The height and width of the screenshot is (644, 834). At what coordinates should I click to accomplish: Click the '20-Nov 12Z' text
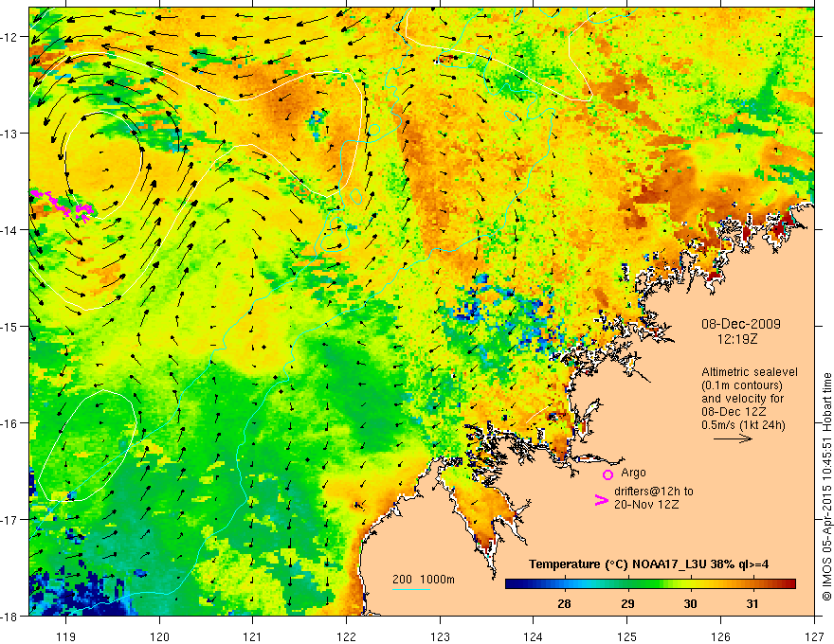pos(646,505)
